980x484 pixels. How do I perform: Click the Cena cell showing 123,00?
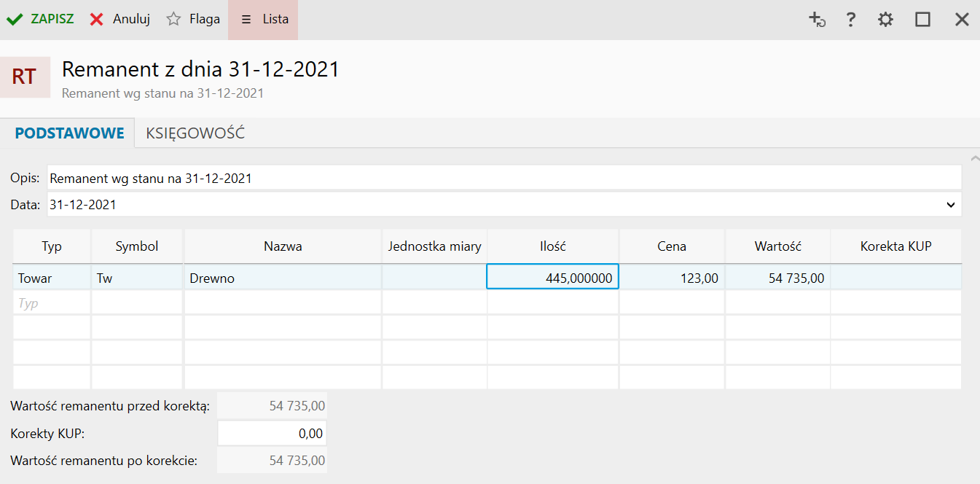671,278
